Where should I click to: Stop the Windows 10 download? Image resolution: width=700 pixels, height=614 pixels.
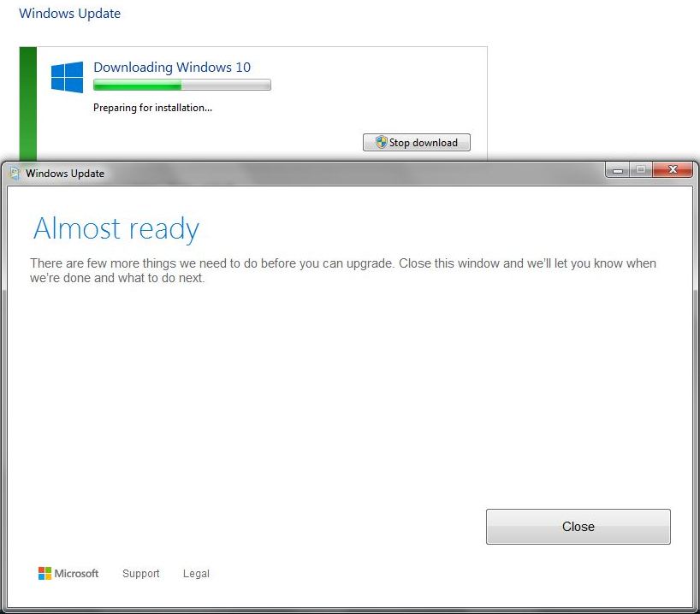[417, 142]
